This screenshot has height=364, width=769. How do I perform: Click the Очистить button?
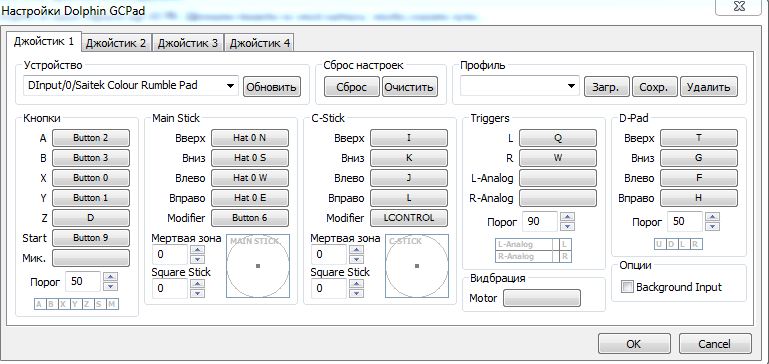[x=409, y=87]
